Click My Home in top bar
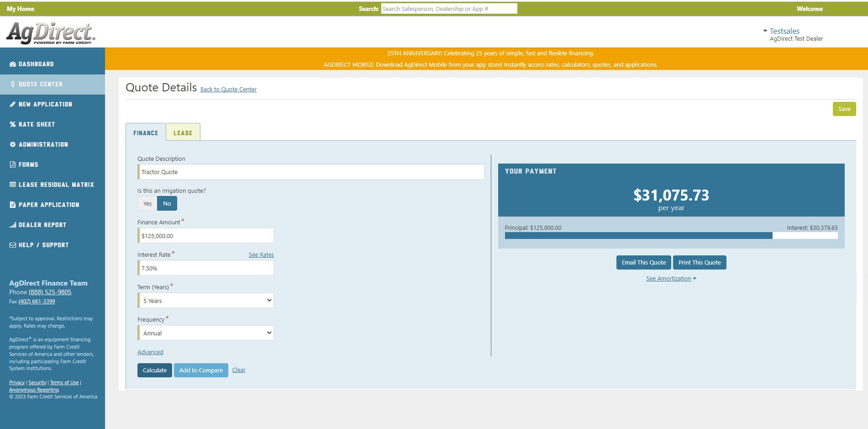 (x=21, y=9)
